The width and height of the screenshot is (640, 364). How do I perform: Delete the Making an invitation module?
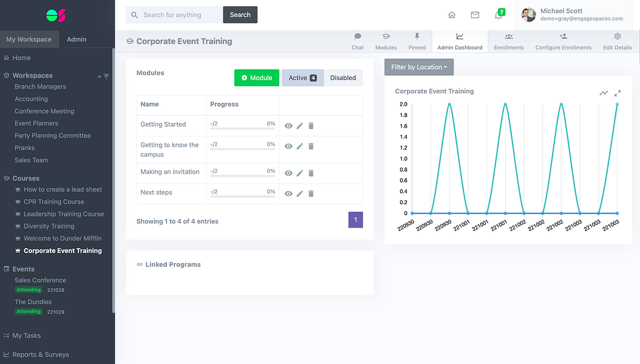point(311,174)
